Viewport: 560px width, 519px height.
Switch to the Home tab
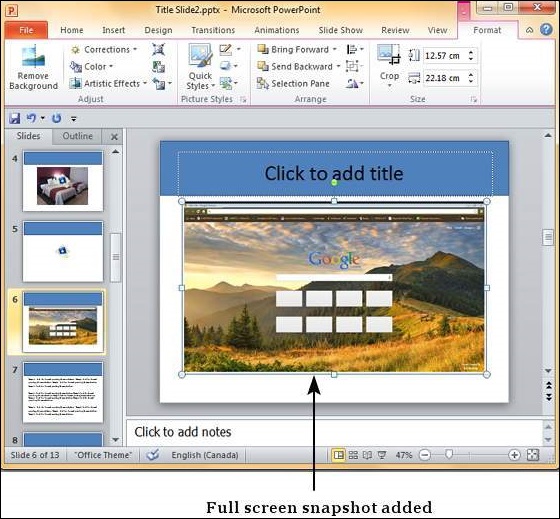click(72, 30)
